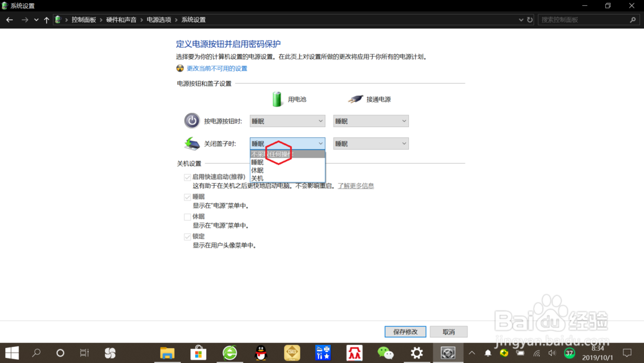Open File Explorer from taskbar
The height and width of the screenshot is (363, 644).
click(x=167, y=353)
